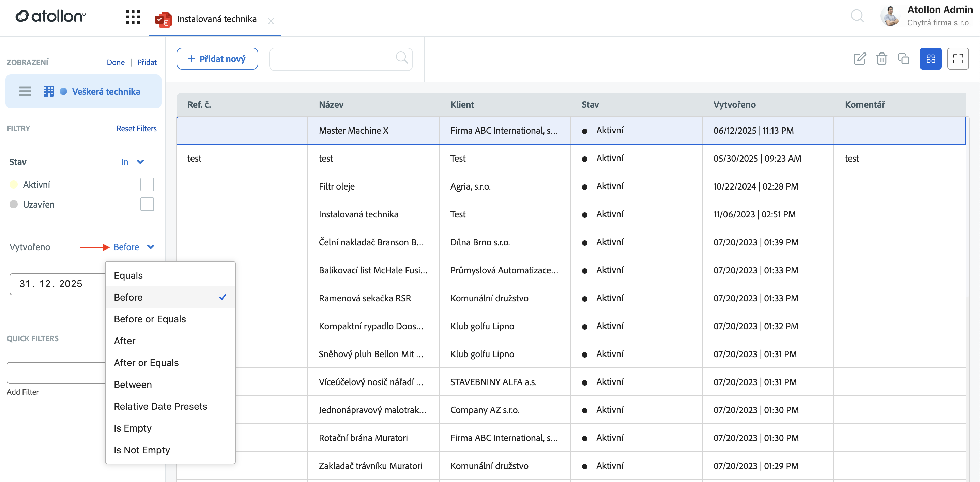
Task: Click the Přidat nový button
Action: click(217, 59)
